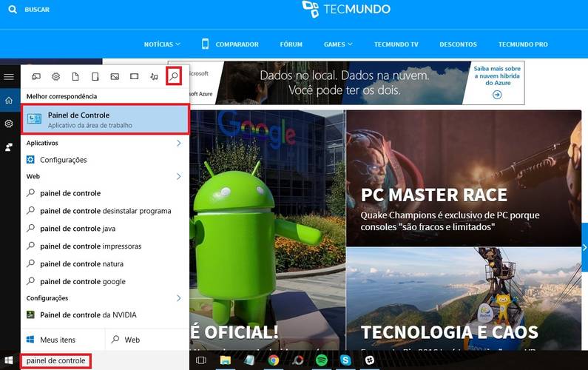Open Painel de Controle best match
Screen dimensions: 588x370
[x=105, y=119]
